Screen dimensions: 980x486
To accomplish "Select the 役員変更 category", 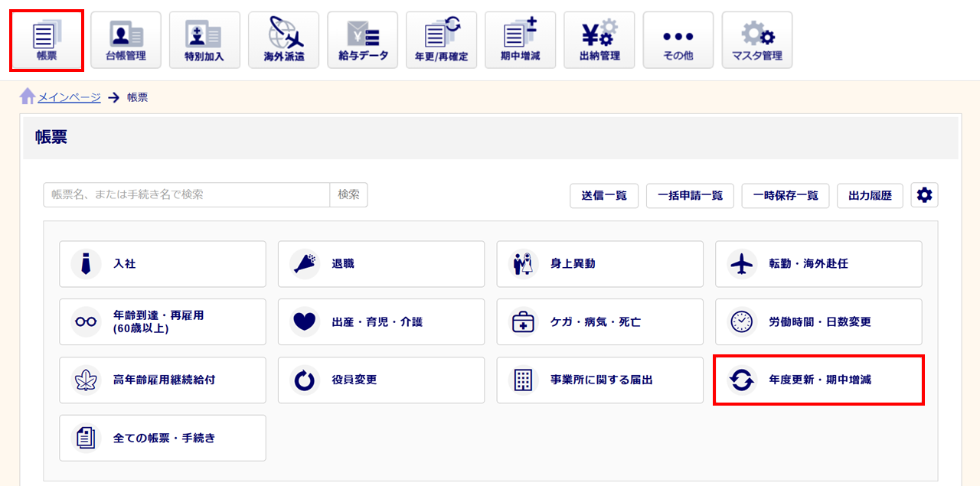I will 381,380.
